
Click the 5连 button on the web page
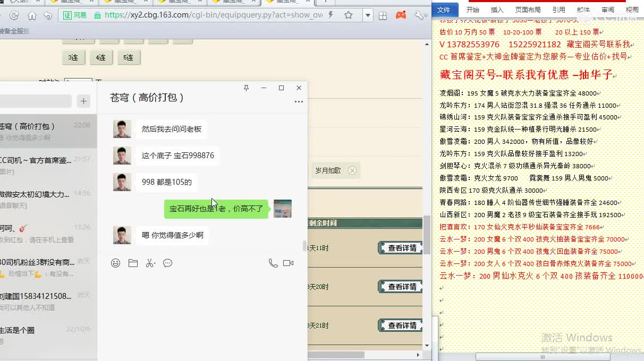[x=129, y=57]
